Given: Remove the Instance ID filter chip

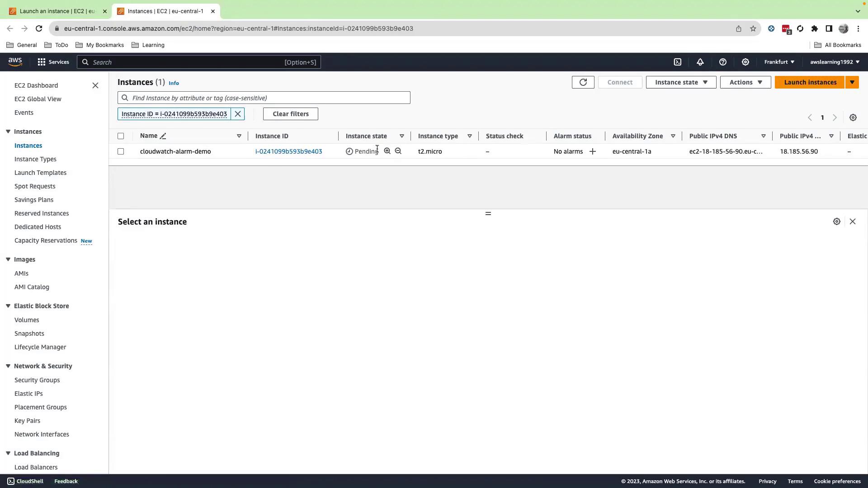Looking at the screenshot, I should coord(238,114).
